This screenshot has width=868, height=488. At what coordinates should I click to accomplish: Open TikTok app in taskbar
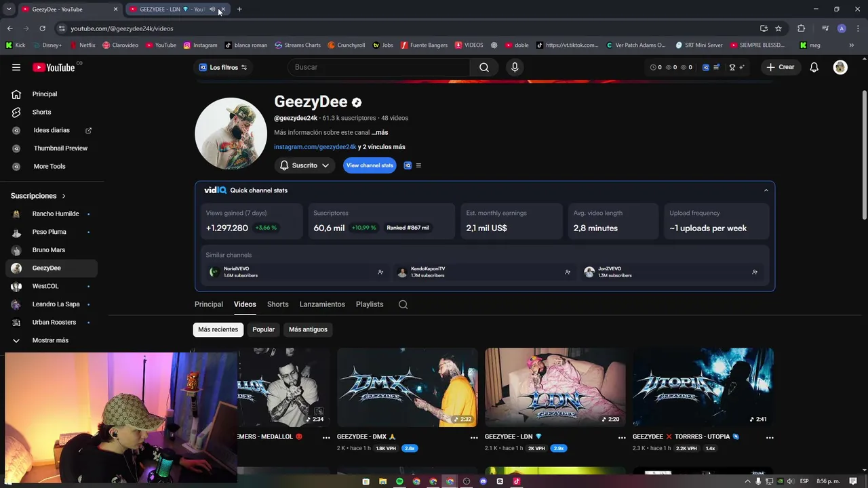517,481
